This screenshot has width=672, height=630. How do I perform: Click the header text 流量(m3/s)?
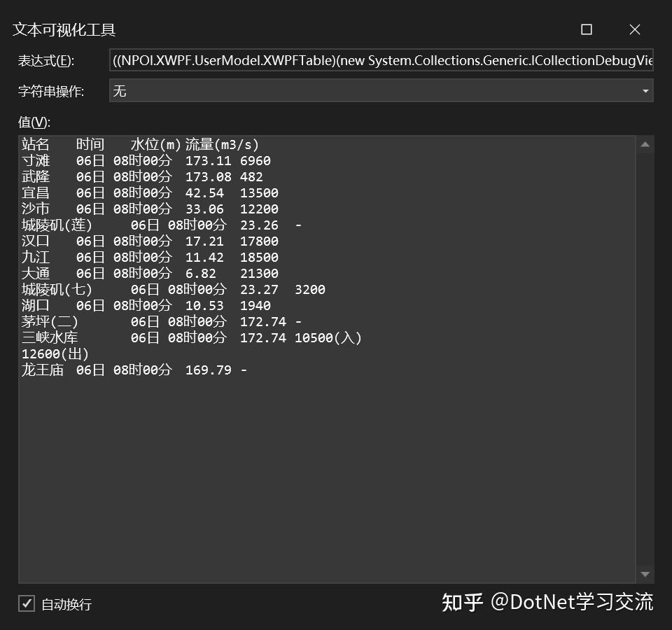click(x=222, y=144)
